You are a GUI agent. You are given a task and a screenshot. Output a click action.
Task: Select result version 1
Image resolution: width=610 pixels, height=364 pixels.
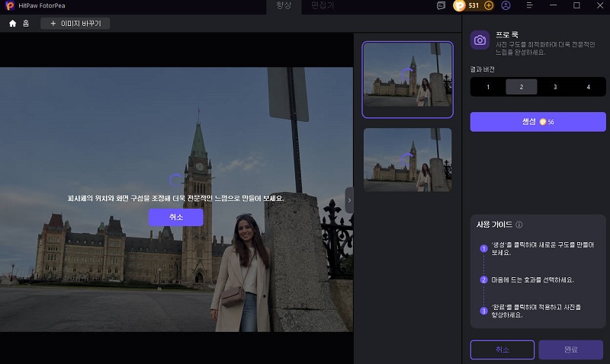pyautogui.click(x=488, y=87)
